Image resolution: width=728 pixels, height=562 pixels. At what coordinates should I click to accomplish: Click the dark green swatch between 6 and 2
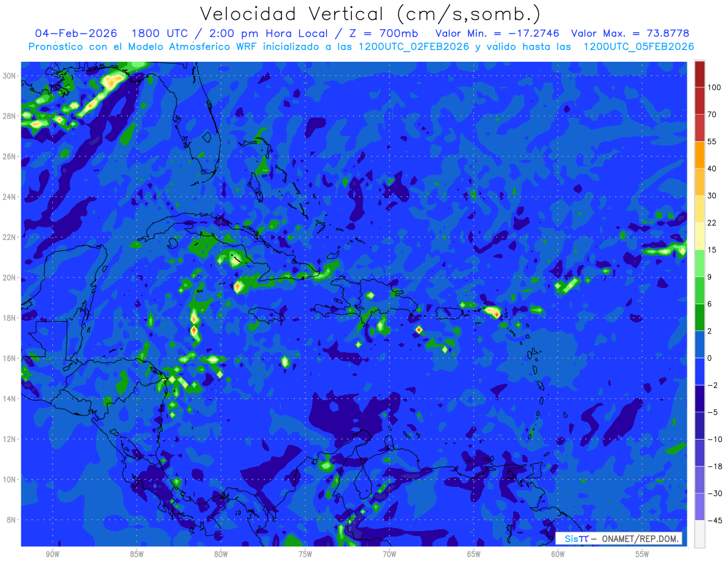[699, 317]
